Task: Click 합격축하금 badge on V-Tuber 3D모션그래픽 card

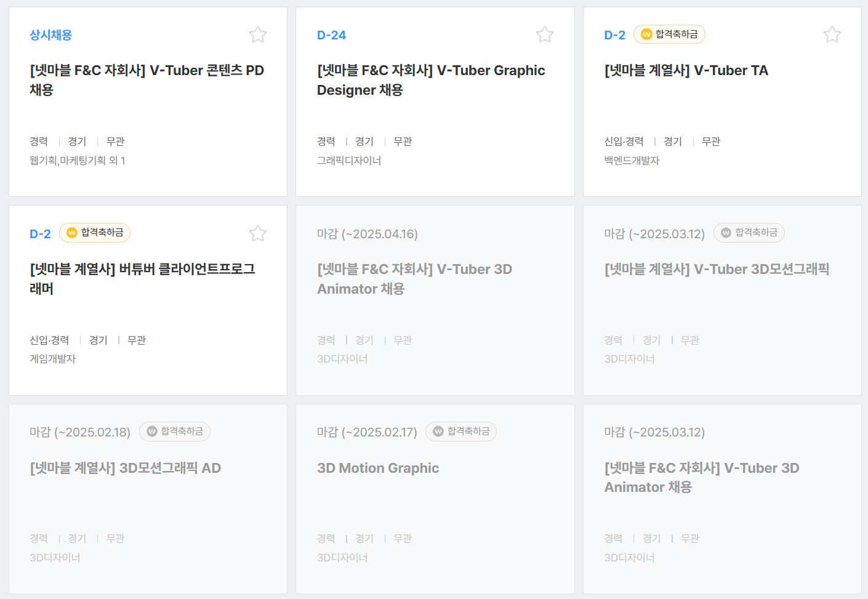Action: point(749,233)
